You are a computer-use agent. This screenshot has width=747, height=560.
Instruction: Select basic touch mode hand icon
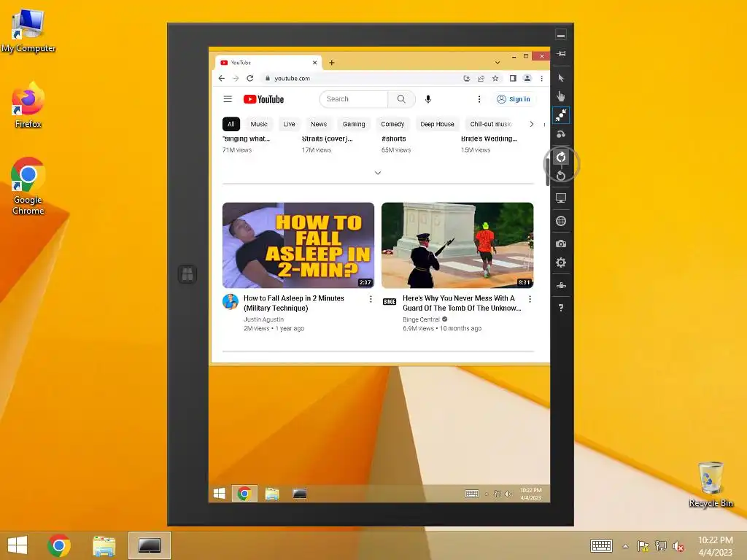click(x=561, y=97)
